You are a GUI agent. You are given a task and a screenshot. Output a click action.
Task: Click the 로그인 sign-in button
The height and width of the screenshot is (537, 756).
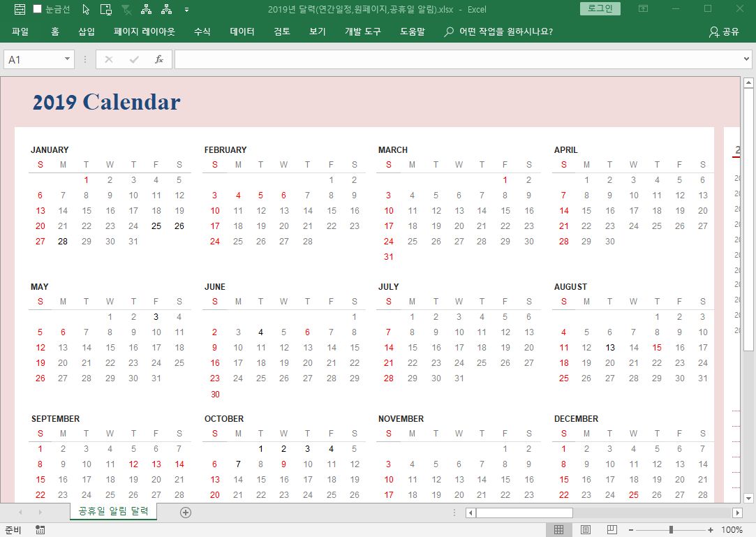(x=600, y=8)
